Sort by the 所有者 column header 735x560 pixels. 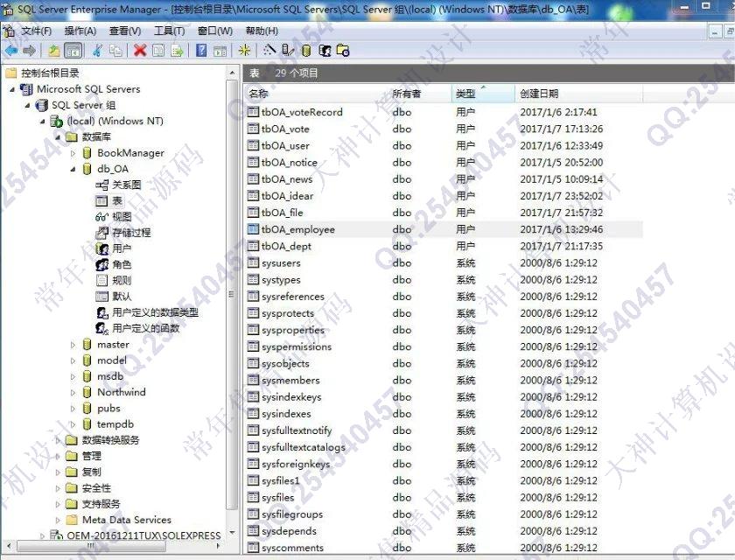click(x=420, y=94)
